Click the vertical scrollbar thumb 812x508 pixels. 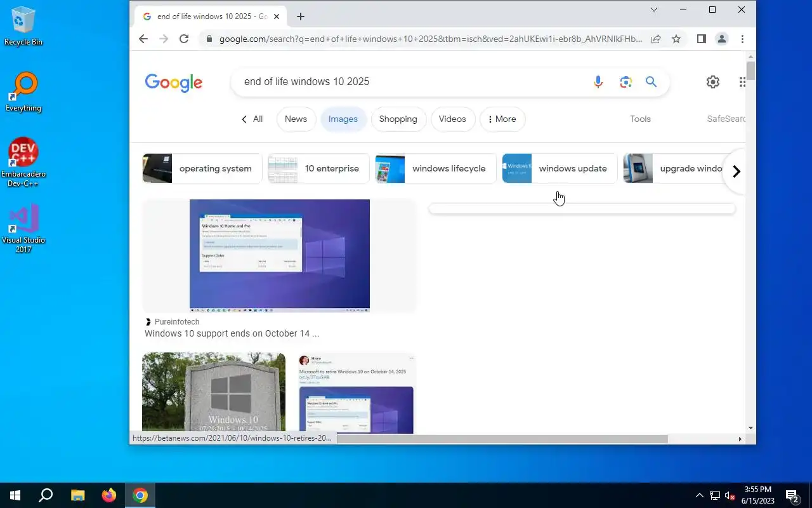click(x=751, y=70)
